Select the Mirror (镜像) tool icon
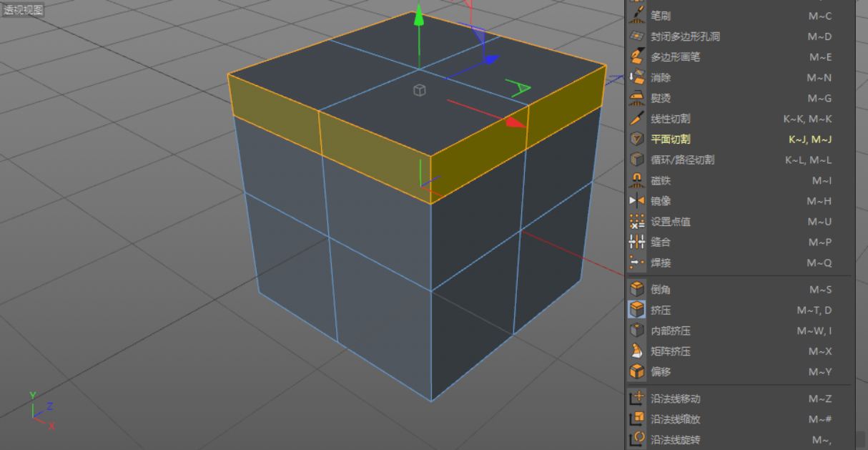This screenshot has height=450, width=868. [636, 201]
